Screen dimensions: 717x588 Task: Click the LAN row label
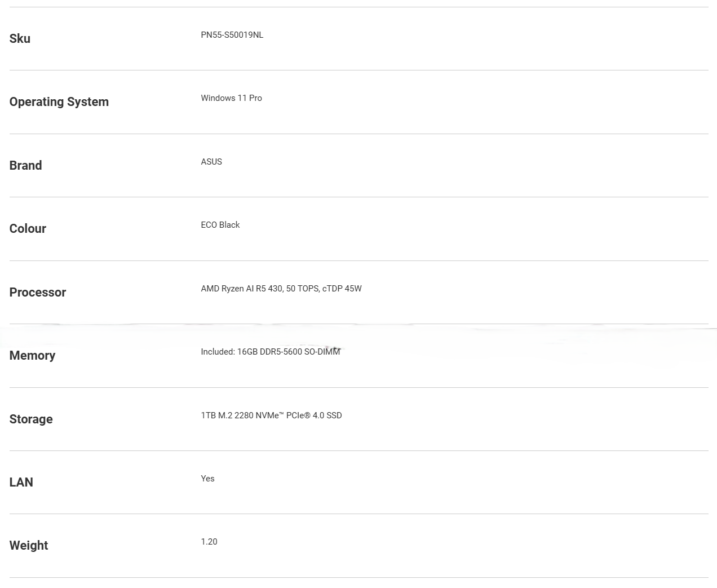point(21,482)
